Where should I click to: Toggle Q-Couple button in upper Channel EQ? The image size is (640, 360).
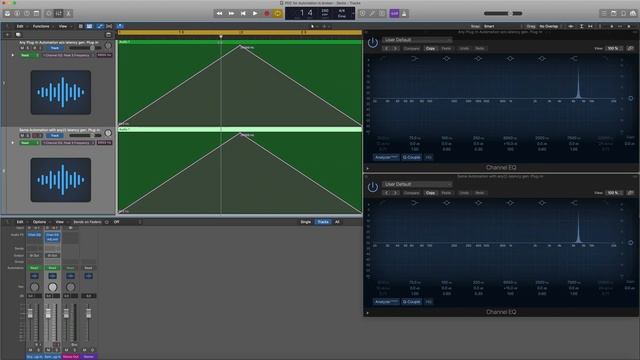[411, 157]
